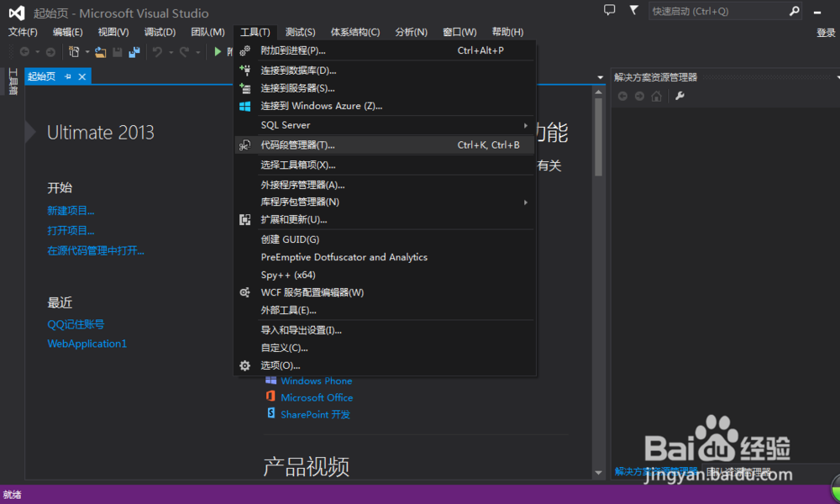Image resolution: width=840 pixels, height=504 pixels.
Task: Click the server icon beside 连接到服务器
Action: 244,88
